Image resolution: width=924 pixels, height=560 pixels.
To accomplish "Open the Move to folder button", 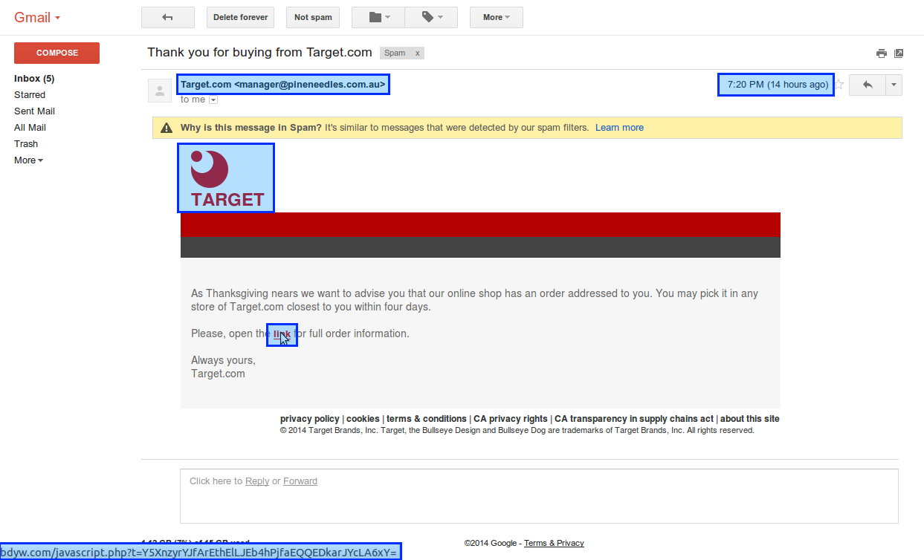I will [378, 17].
